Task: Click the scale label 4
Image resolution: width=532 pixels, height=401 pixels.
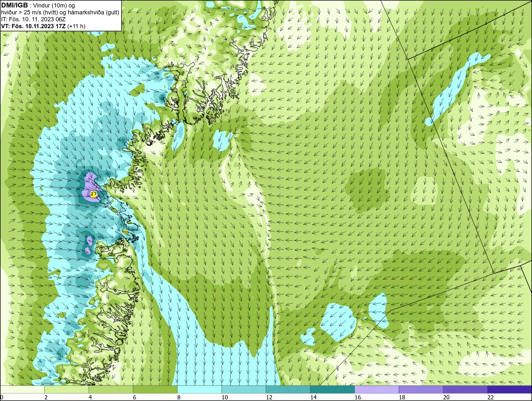Action: click(x=90, y=397)
